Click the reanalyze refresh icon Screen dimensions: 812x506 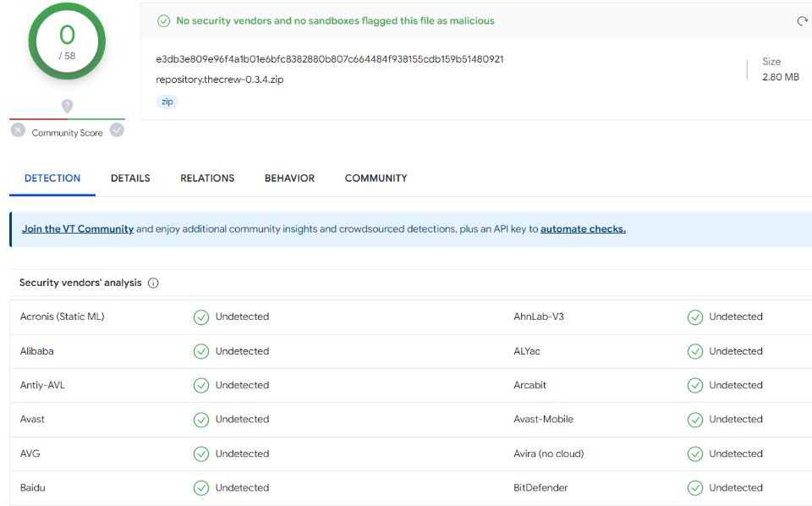point(802,21)
